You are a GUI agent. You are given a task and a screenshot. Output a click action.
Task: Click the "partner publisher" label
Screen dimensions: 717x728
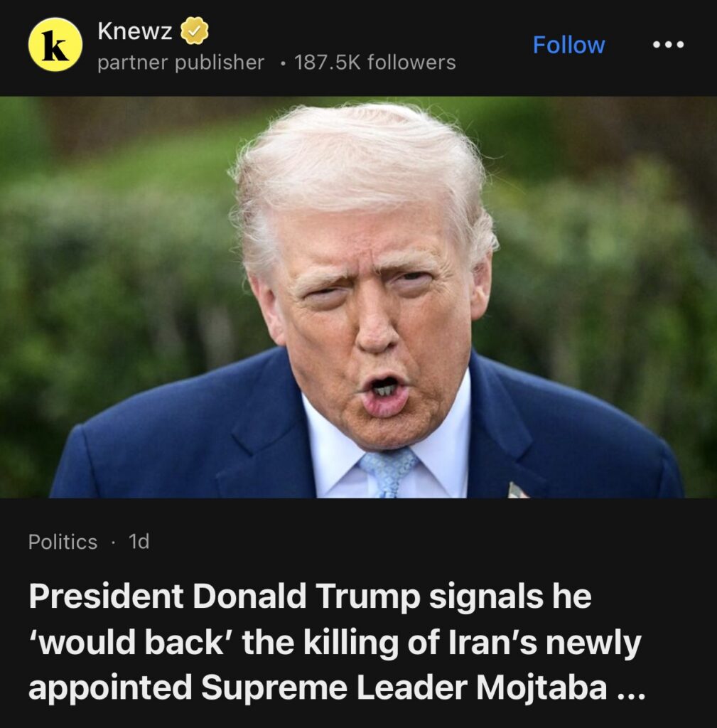coord(180,63)
